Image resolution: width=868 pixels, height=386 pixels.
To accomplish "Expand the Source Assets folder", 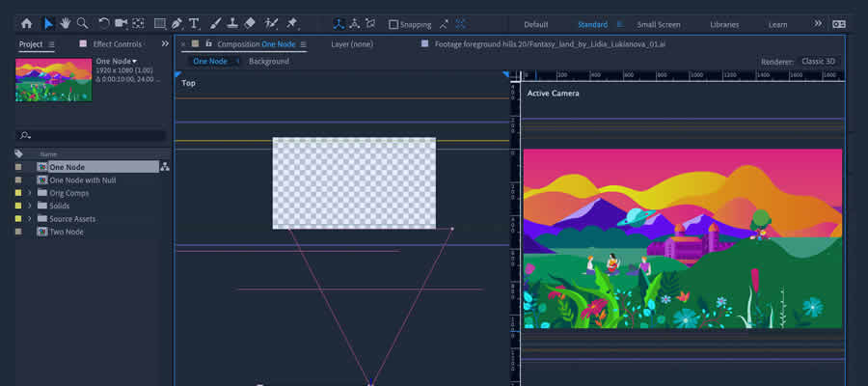I will pos(30,219).
